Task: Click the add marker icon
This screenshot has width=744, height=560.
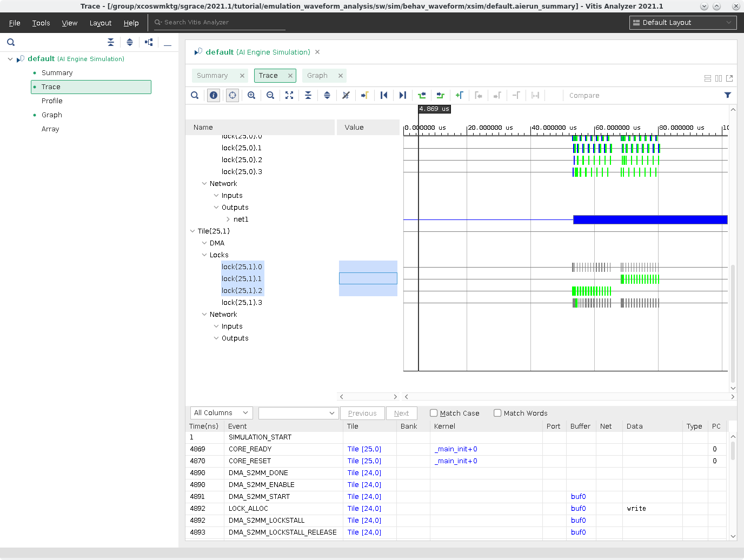Action: point(460,95)
